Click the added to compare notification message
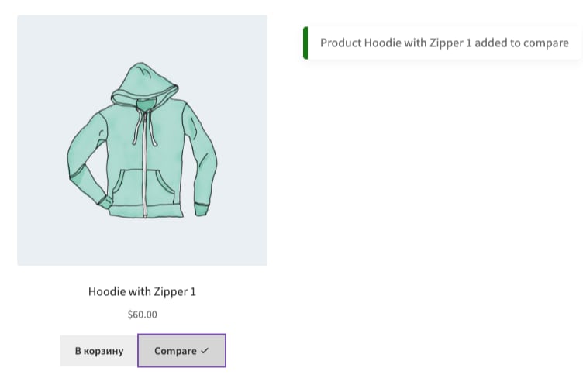The image size is (583, 392). click(x=443, y=43)
